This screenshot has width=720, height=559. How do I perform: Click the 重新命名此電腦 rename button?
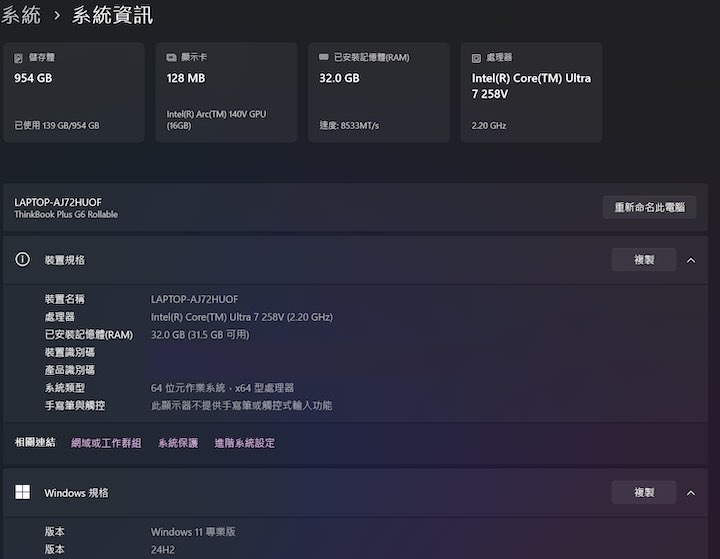click(x=649, y=207)
